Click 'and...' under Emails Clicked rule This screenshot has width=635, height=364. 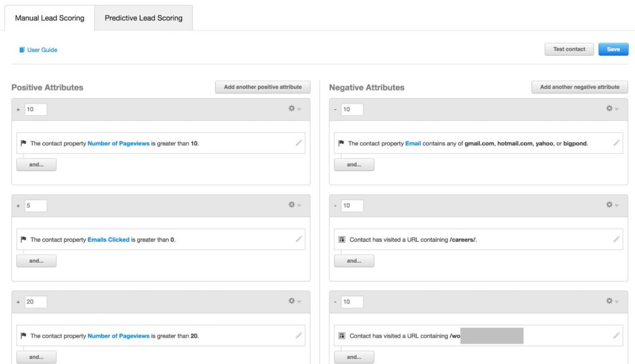(x=37, y=260)
